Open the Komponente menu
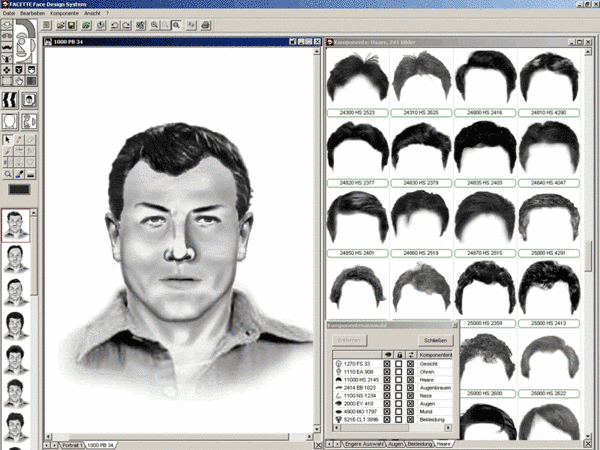This screenshot has width=600, height=450. [x=64, y=12]
